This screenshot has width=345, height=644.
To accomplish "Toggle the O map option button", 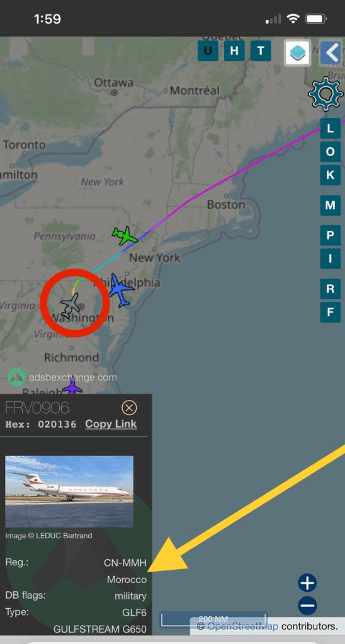I will click(330, 152).
